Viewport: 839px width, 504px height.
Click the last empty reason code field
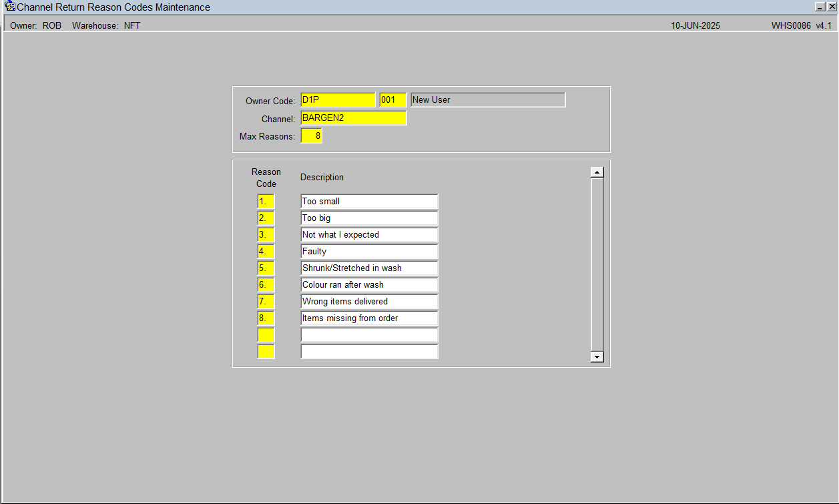266,352
